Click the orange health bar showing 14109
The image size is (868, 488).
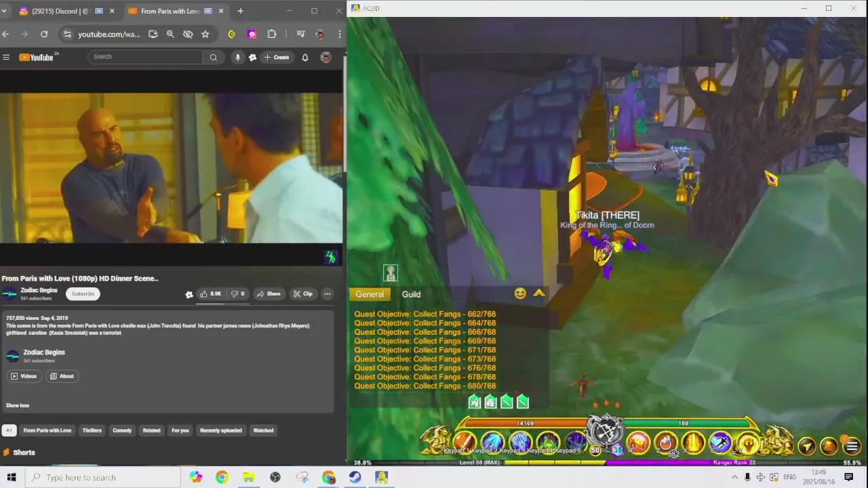(526, 424)
